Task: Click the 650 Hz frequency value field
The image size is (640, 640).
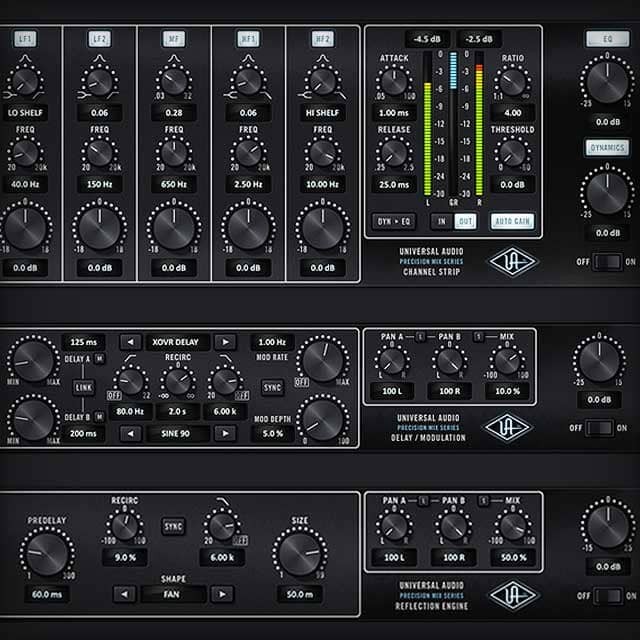Action: point(174,184)
